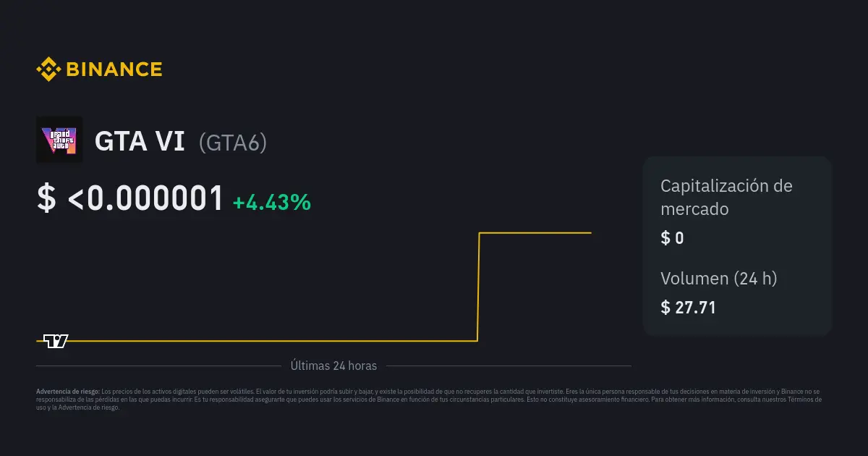Click the Últimas 24 horas label
The height and width of the screenshot is (456, 868).
333,366
